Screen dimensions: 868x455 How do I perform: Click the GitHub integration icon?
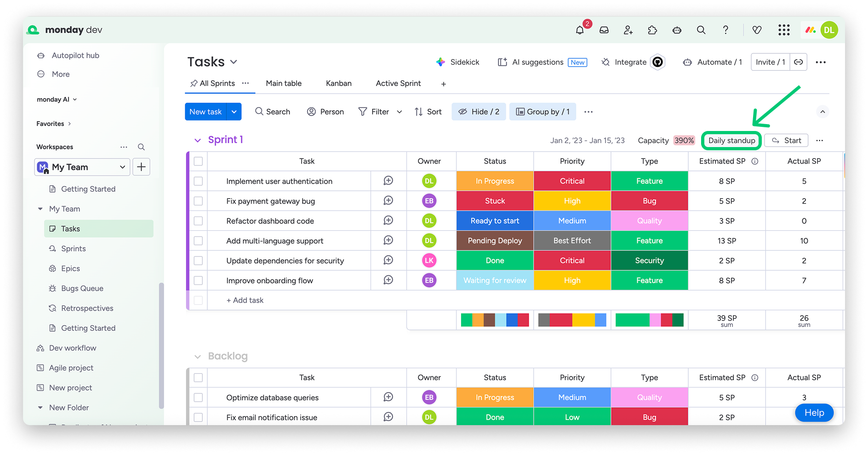coord(658,62)
